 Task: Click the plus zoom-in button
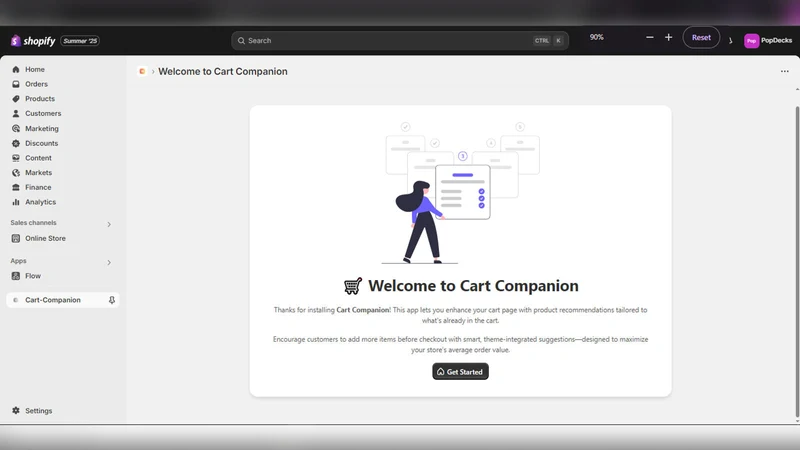click(x=668, y=37)
